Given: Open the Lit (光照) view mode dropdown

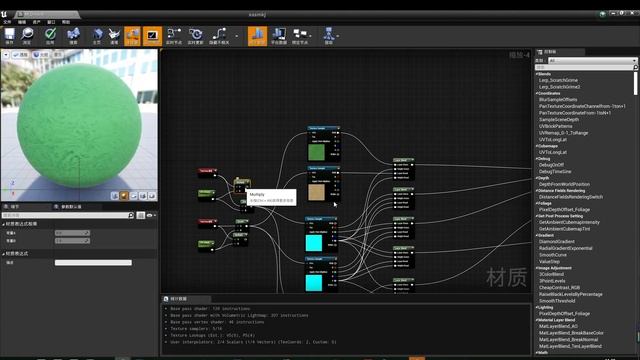Looking at the screenshot, I should coord(41,54).
